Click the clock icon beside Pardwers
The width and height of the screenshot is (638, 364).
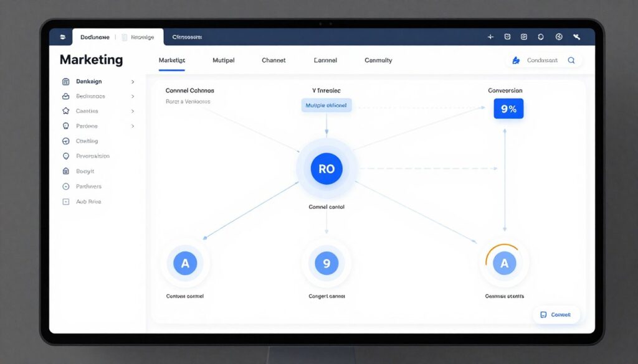(x=65, y=187)
